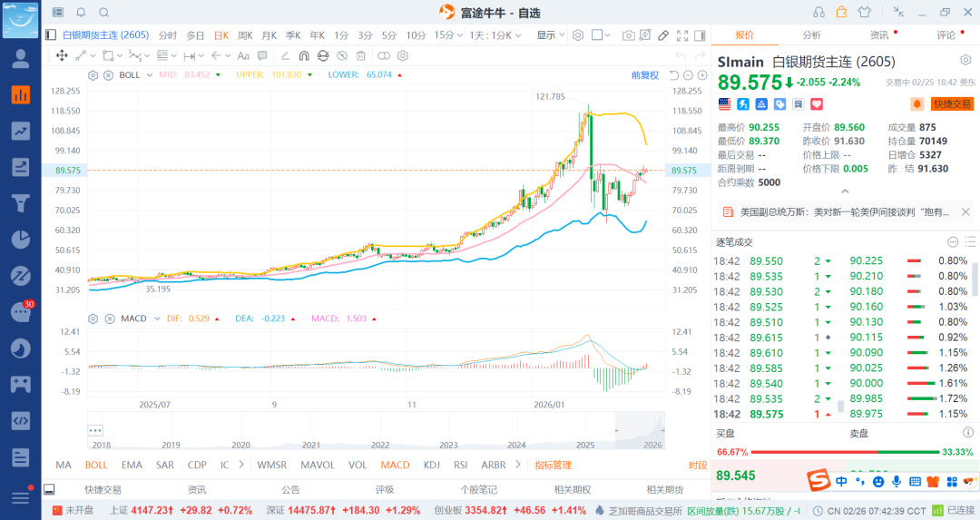Expand the MACD indicator dropdown arrow

157,319
